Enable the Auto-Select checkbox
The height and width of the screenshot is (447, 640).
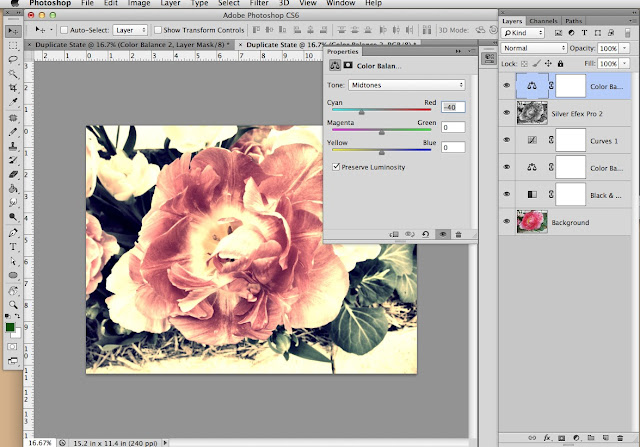tap(62, 31)
